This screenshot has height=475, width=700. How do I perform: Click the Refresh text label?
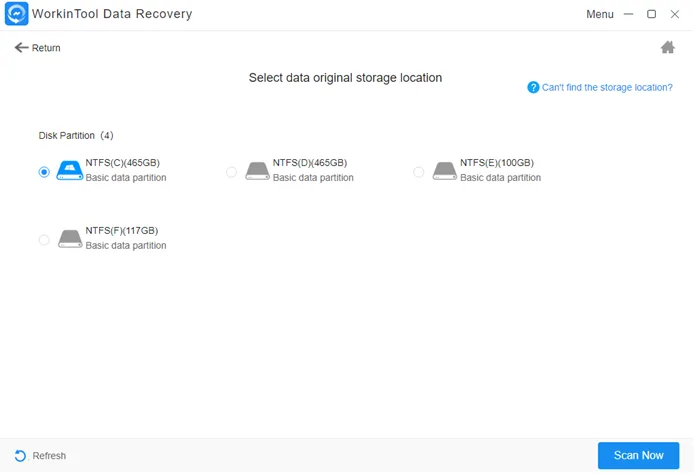tap(49, 456)
